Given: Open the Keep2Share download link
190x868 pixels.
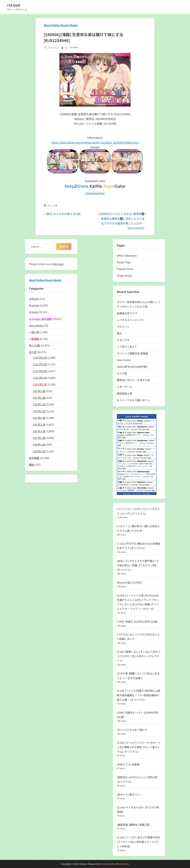Looking at the screenshot, I should 76,186.
